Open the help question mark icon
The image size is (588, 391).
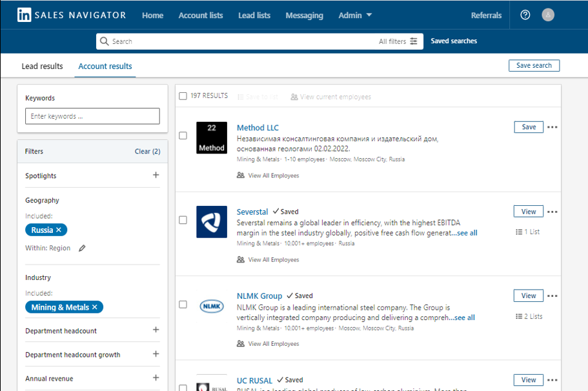[x=525, y=15]
